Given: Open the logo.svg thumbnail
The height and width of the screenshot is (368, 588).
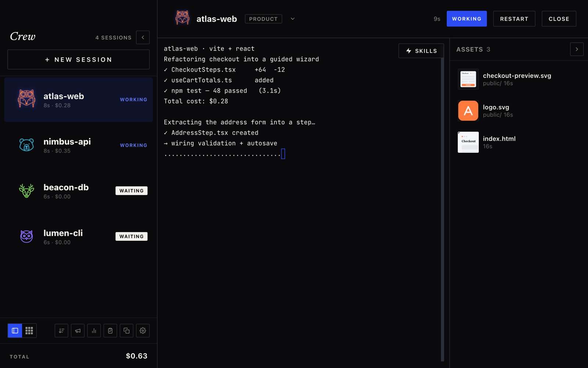Looking at the screenshot, I should coord(468,111).
